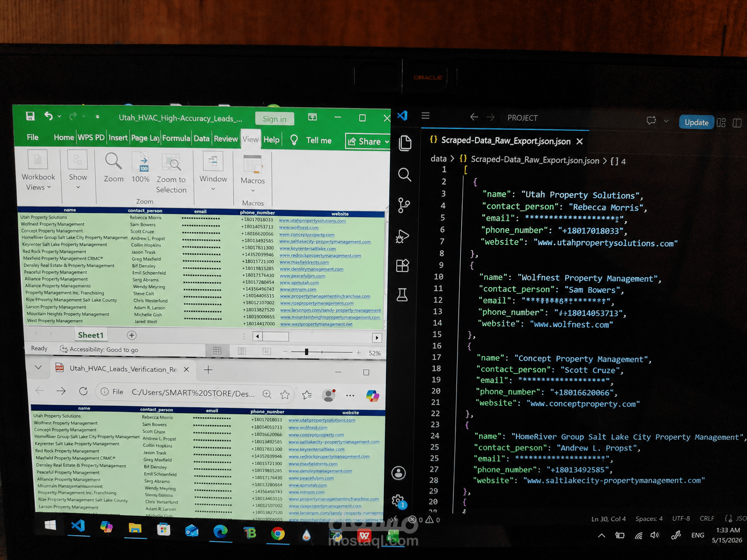This screenshot has height=560, width=747.
Task: Open Source Control in VS Code
Action: (404, 206)
